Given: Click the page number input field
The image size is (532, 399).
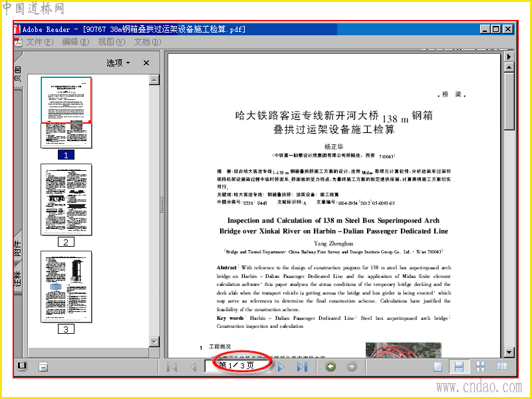Looking at the screenshot, I should click(x=237, y=366).
